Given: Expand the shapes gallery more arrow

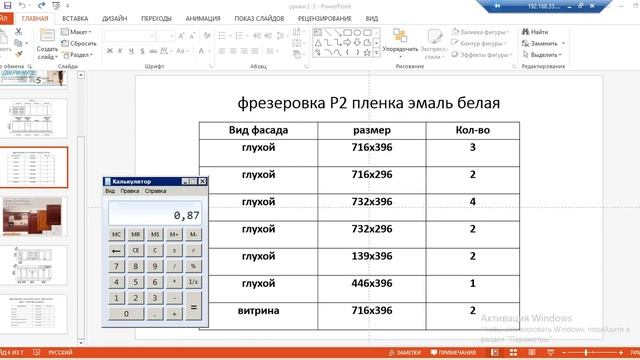Looking at the screenshot, I should coord(376,52).
